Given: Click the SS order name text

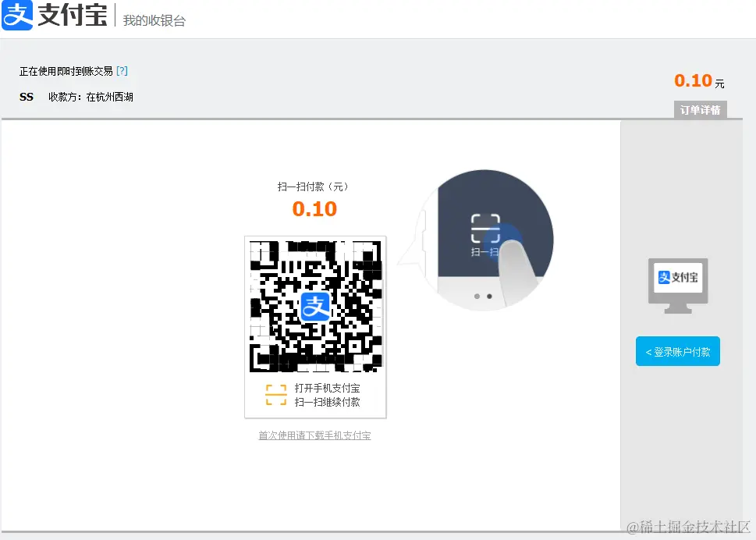Looking at the screenshot, I should (27, 97).
